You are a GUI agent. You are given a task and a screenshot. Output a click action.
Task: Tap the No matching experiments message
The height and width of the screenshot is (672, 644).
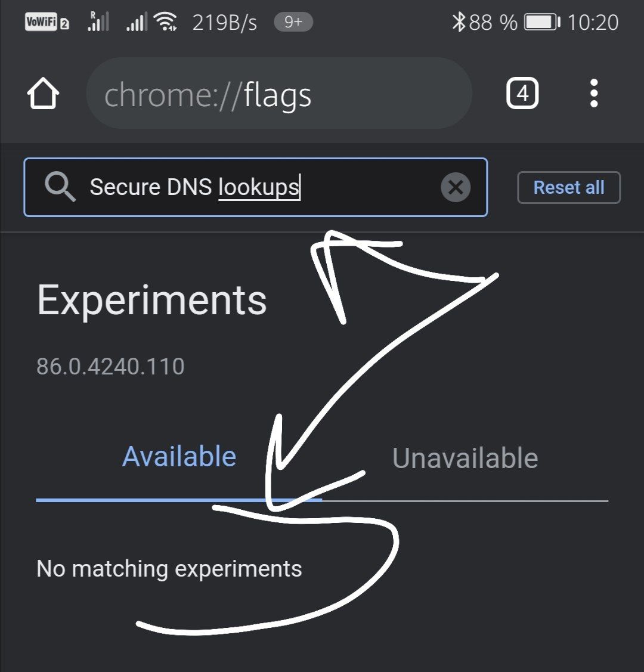tap(169, 569)
